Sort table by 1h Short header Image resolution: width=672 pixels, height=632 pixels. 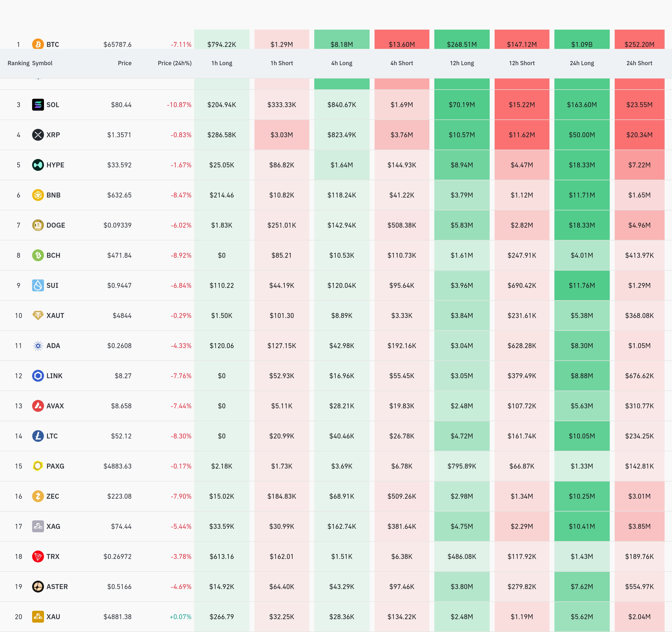click(282, 63)
